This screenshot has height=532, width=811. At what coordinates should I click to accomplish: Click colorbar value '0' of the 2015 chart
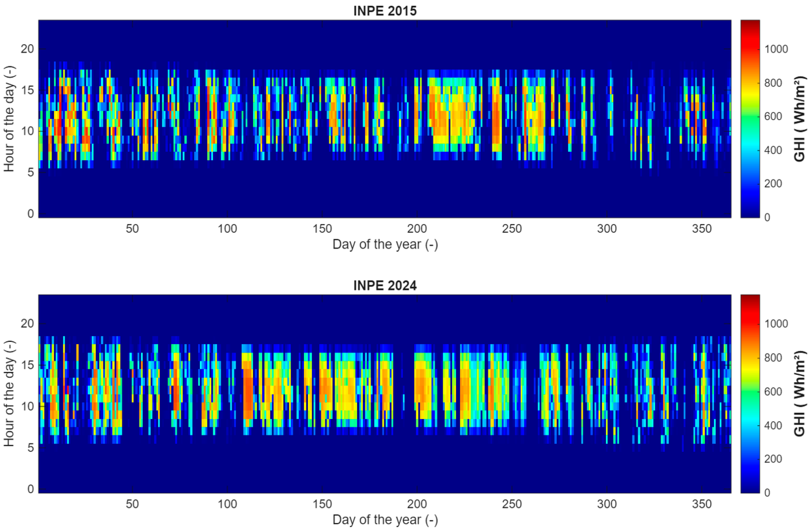tap(767, 217)
